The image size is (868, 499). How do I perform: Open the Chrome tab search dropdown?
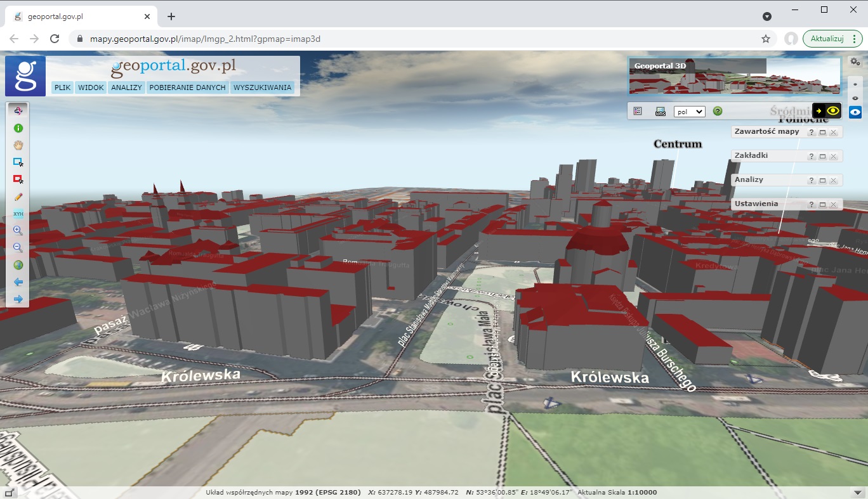tap(767, 16)
